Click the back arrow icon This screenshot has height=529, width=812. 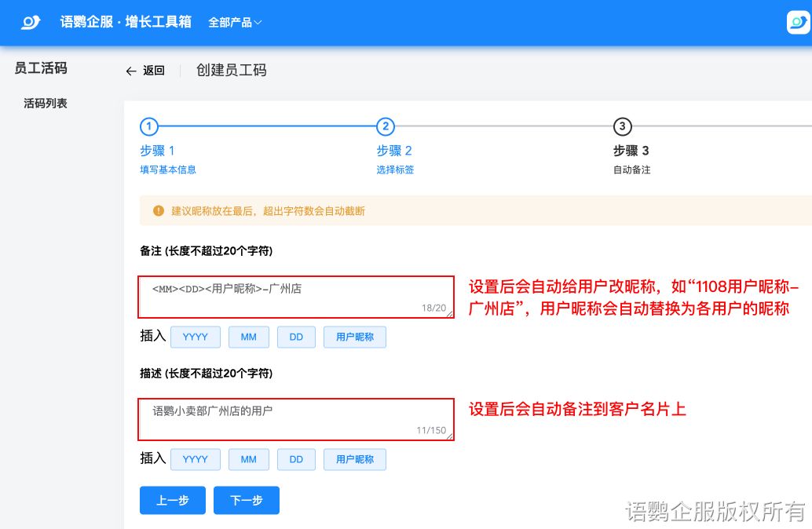131,71
